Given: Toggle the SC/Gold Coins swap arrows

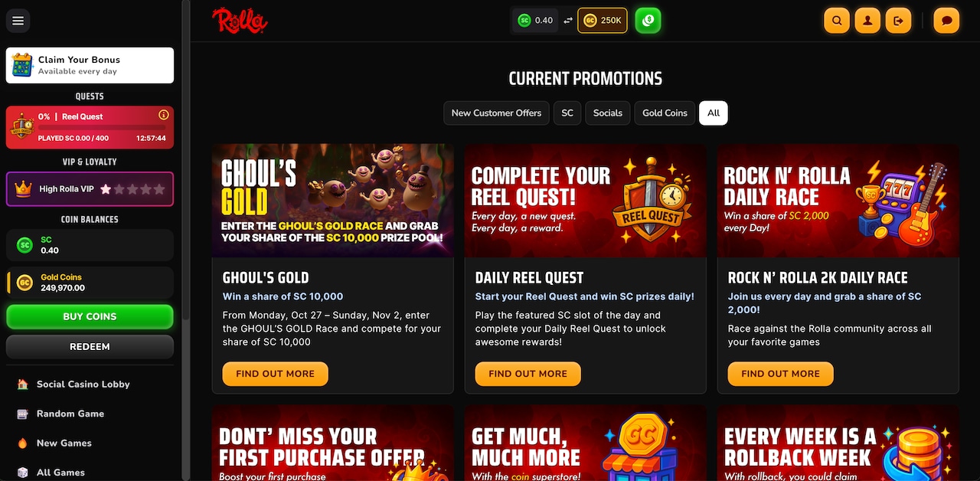Looking at the screenshot, I should (568, 21).
